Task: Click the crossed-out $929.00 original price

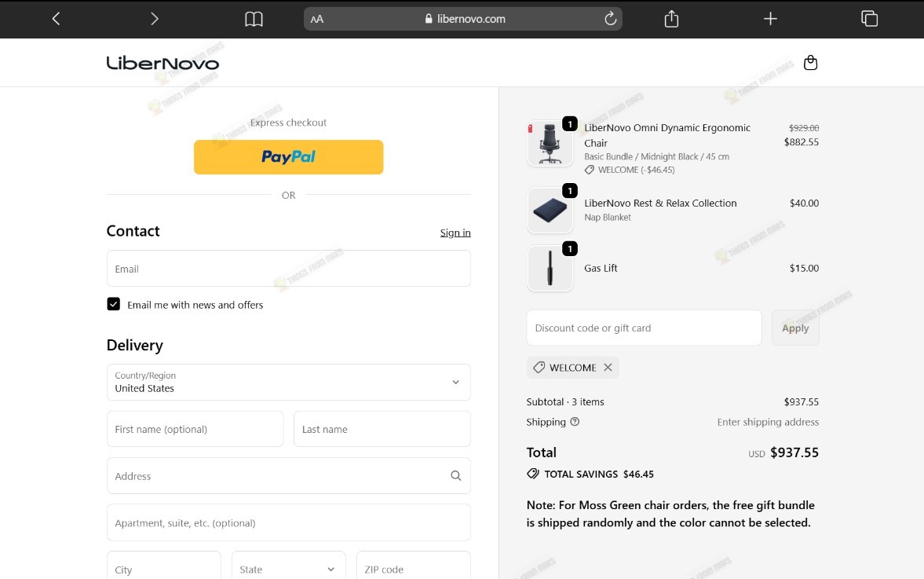Action: click(x=804, y=127)
